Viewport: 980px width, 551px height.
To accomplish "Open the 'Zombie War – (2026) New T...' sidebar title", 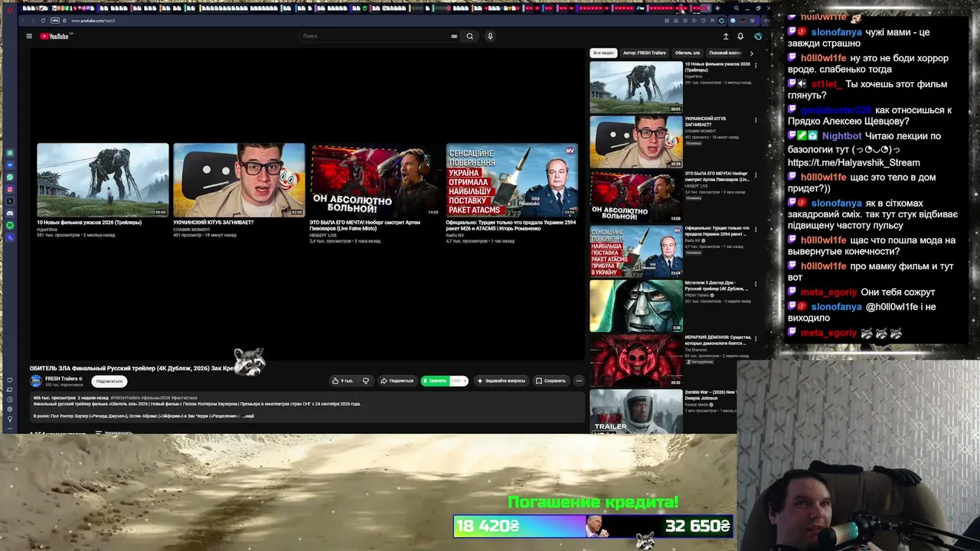I will [x=711, y=394].
